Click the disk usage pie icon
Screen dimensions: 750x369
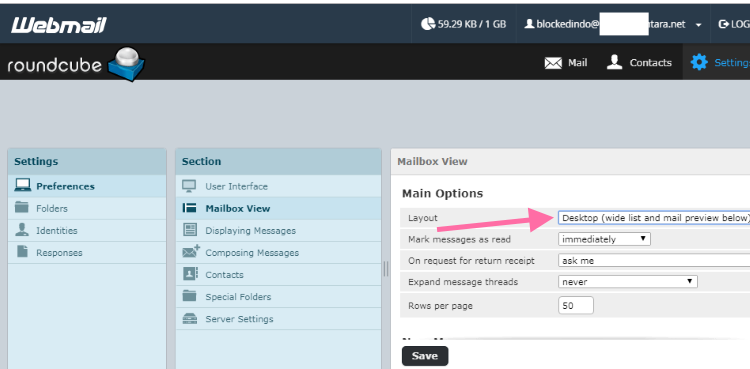point(428,24)
